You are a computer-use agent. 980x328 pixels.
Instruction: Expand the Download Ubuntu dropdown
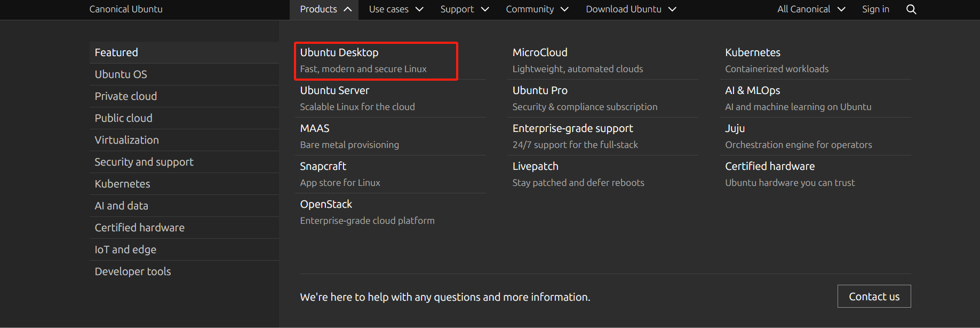631,9
